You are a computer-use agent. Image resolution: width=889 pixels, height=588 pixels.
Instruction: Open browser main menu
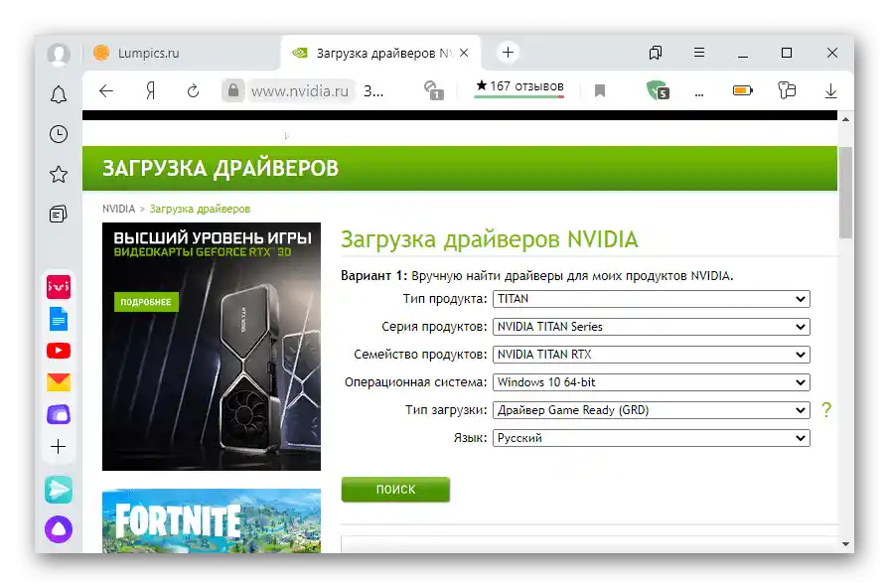pyautogui.click(x=699, y=53)
